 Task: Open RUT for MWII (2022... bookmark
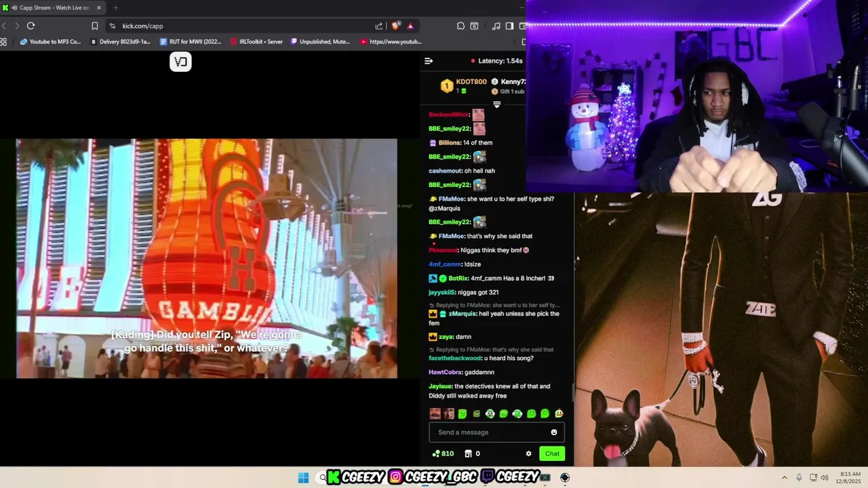[x=191, y=41]
